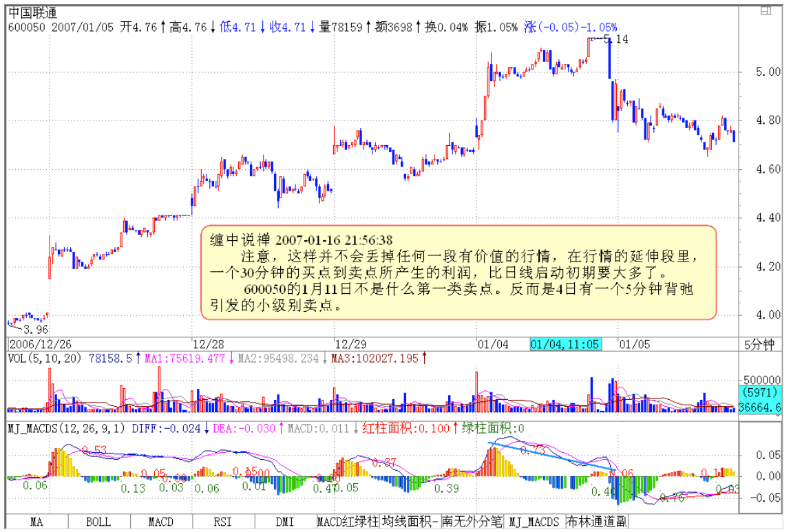This screenshot has height=532, width=791.
Task: Click the amplitude value 振1.05%
Action: pos(496,28)
